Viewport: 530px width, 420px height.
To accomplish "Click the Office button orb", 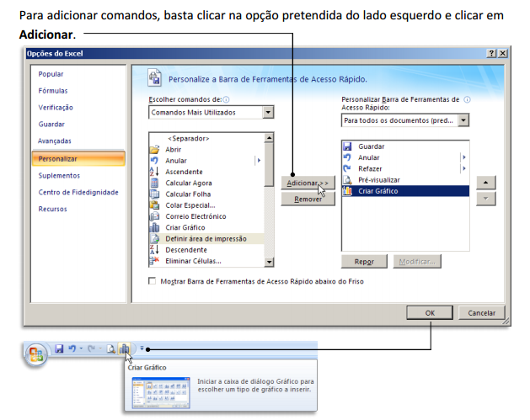I will tap(36, 350).
